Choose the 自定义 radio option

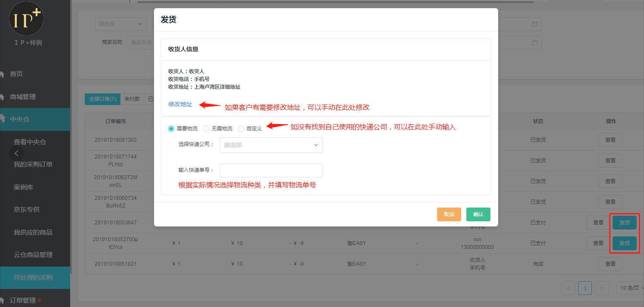click(x=241, y=129)
